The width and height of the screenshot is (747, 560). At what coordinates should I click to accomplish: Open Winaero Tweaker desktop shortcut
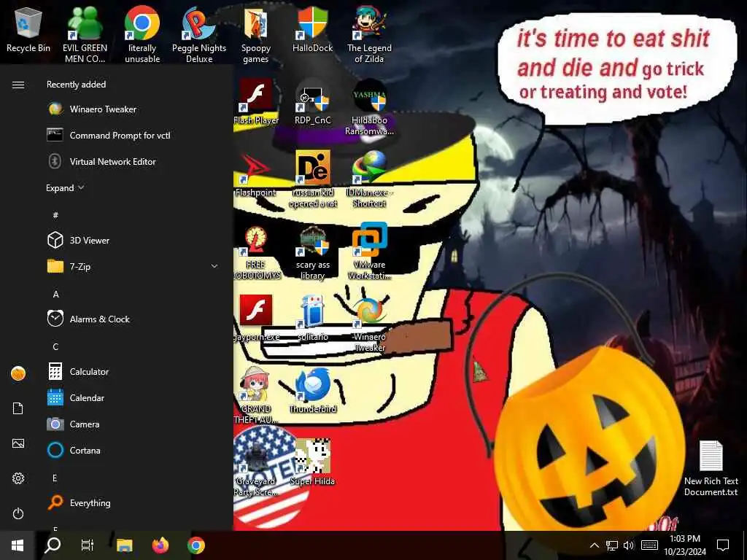[369, 324]
